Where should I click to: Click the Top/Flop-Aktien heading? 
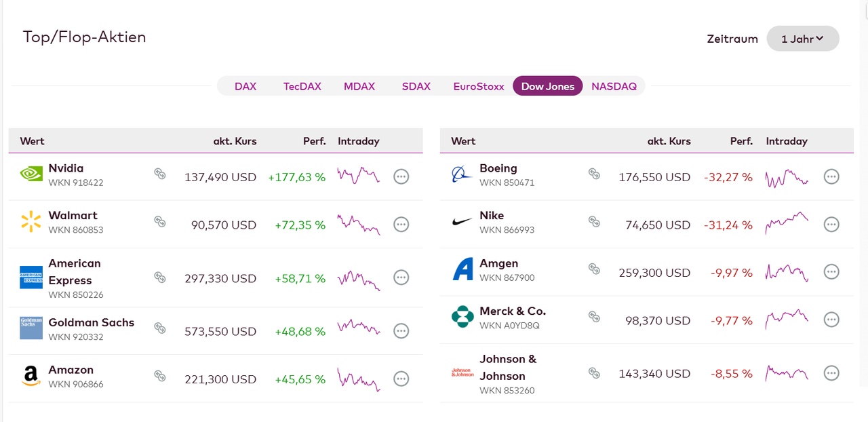click(x=85, y=37)
